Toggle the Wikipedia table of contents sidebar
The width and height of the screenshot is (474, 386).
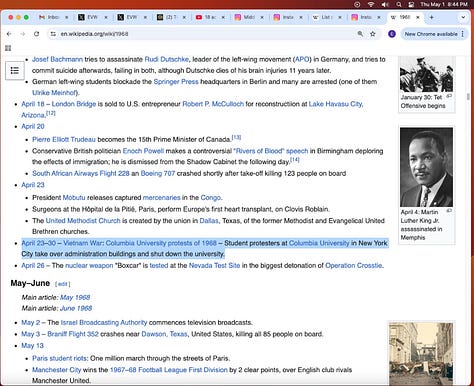click(x=15, y=70)
